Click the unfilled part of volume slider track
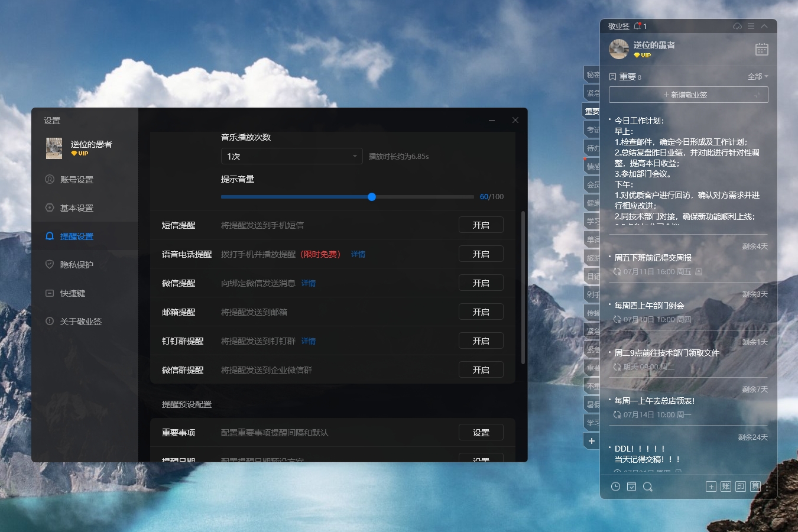Screen dimensions: 798x532 point(425,197)
